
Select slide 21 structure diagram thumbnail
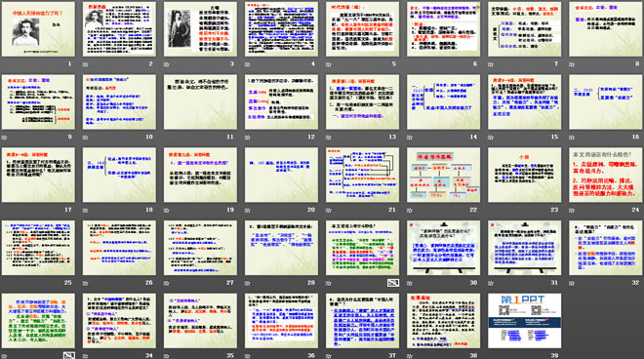362,175
